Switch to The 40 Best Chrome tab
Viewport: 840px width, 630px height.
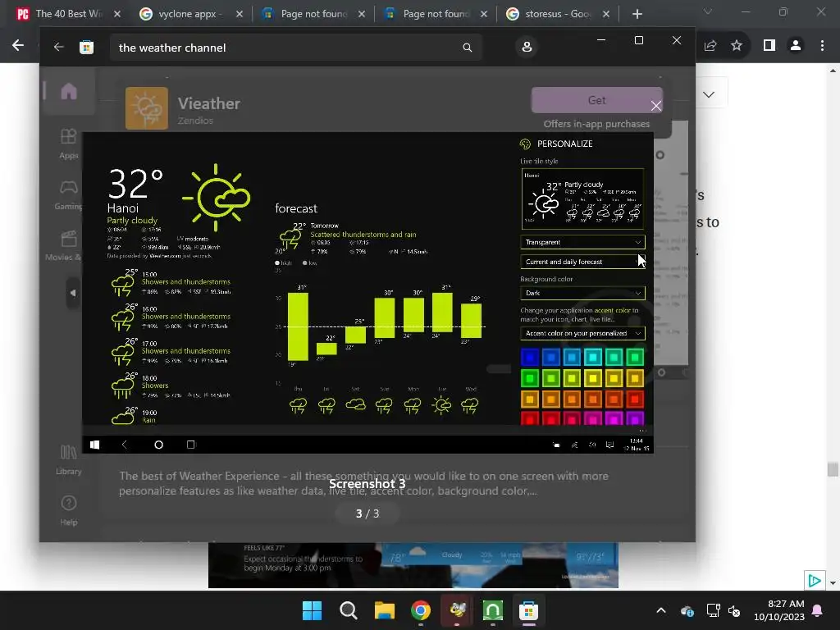coord(68,14)
